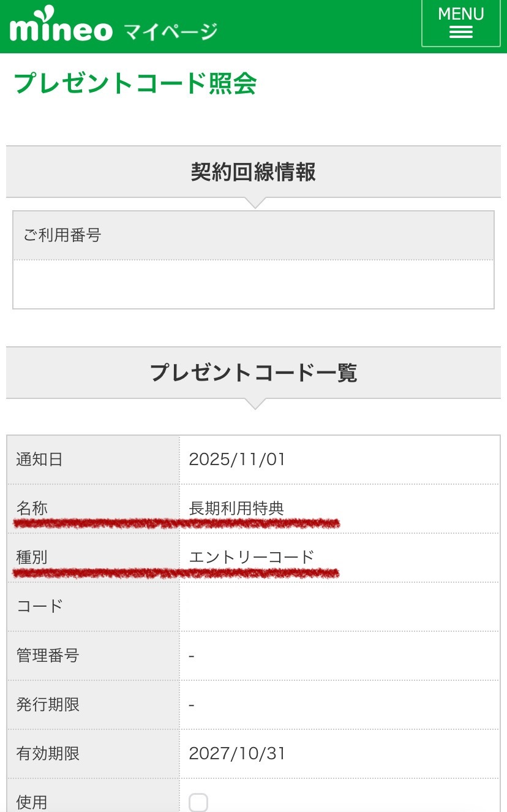Click the マイページ header text
Image resolution: width=507 pixels, height=812 pixels.
170,31
